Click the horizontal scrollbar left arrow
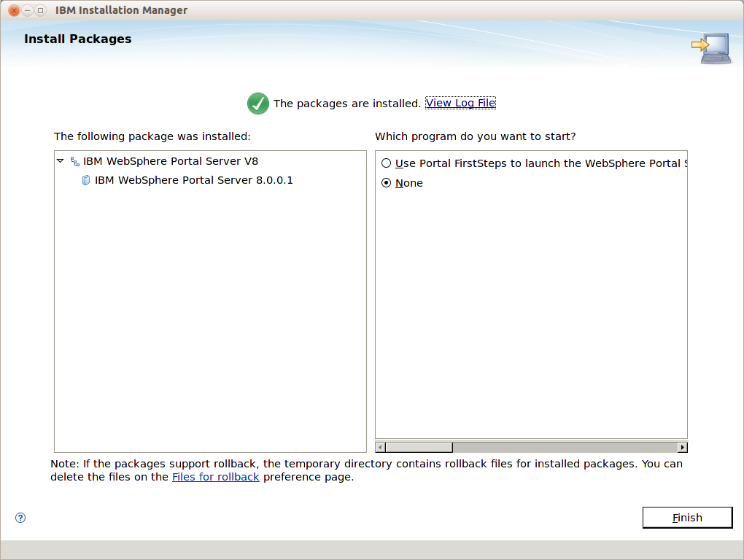The image size is (744, 560). coord(381,447)
